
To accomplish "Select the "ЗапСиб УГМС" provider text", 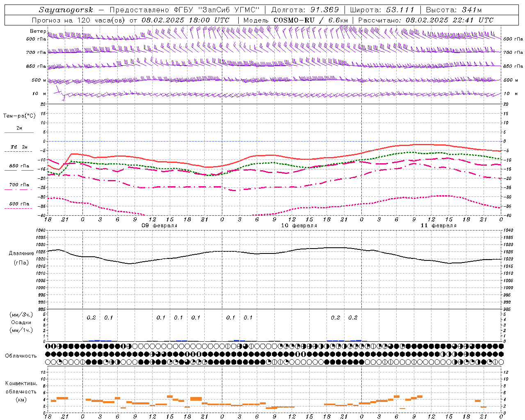I will coord(229,10).
